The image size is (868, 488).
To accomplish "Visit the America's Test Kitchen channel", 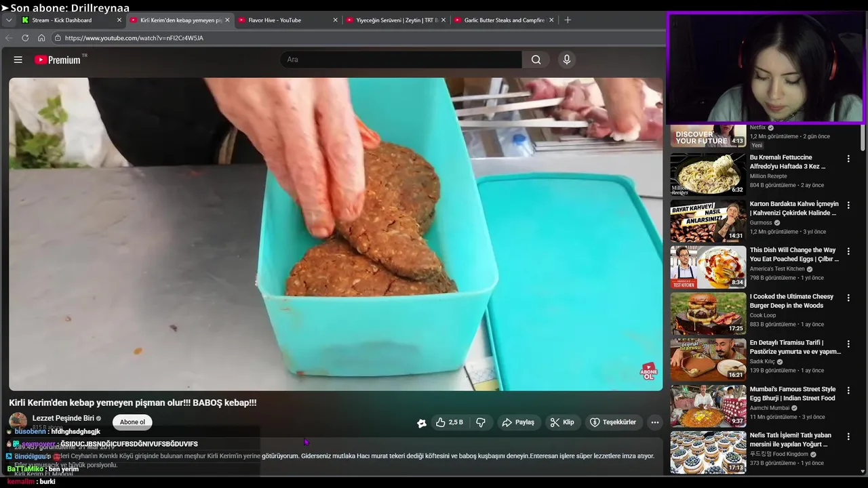I will pos(777,269).
